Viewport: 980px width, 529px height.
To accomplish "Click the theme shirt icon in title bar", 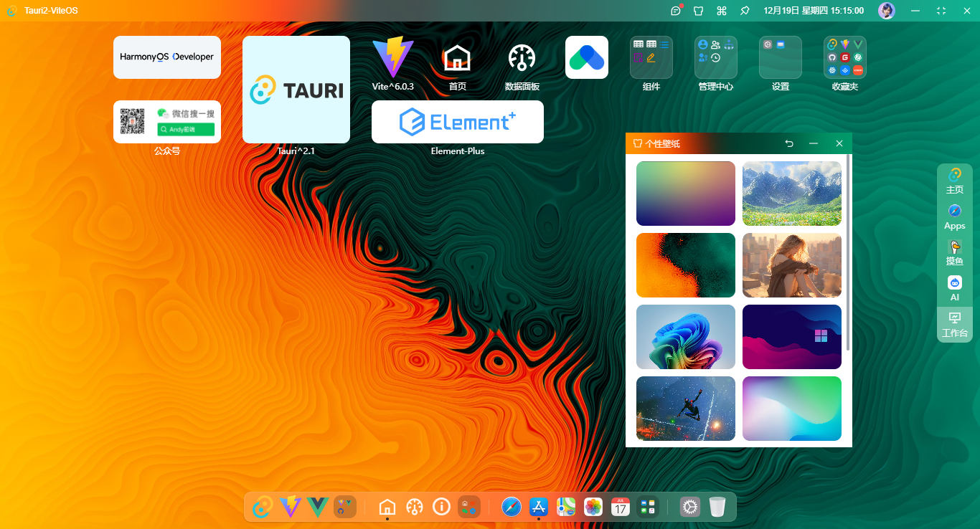I will tap(699, 11).
